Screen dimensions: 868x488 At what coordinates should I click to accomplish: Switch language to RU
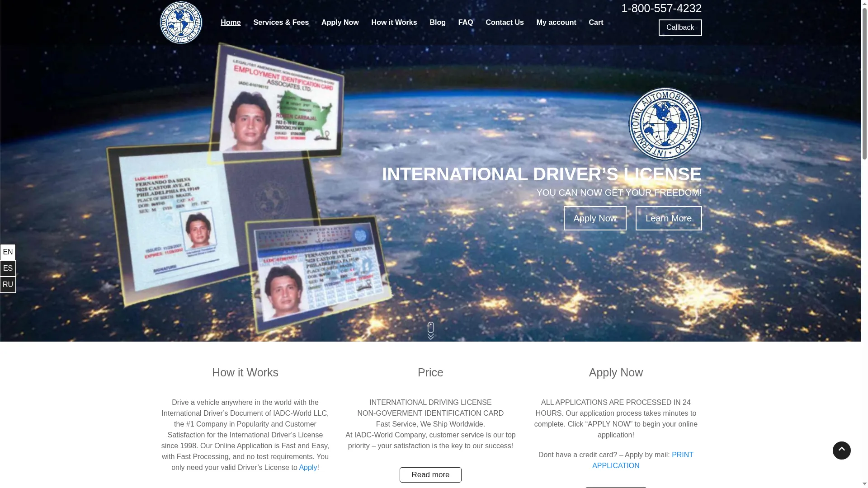coord(8,285)
